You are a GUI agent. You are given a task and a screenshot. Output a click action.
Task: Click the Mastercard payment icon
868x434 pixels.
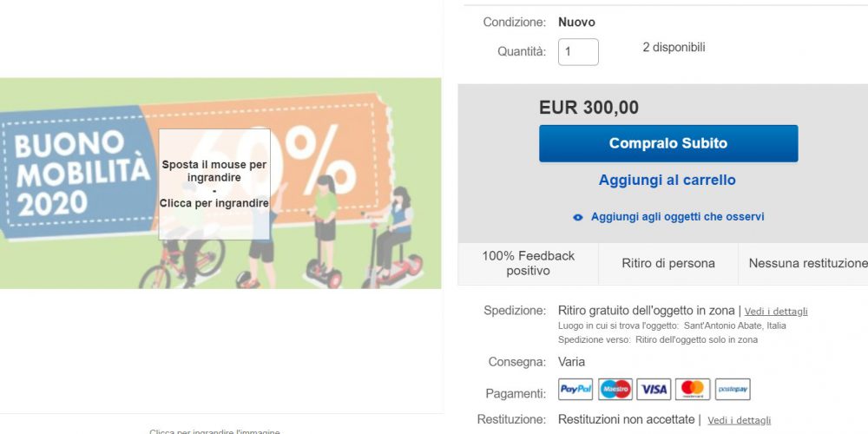(693, 389)
